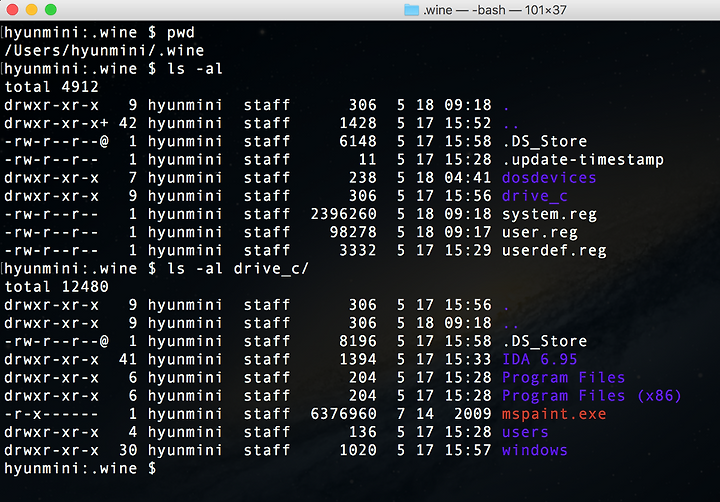Image resolution: width=720 pixels, height=502 pixels.
Task: Click the time '15:57' on windows row
Action: 468,451
